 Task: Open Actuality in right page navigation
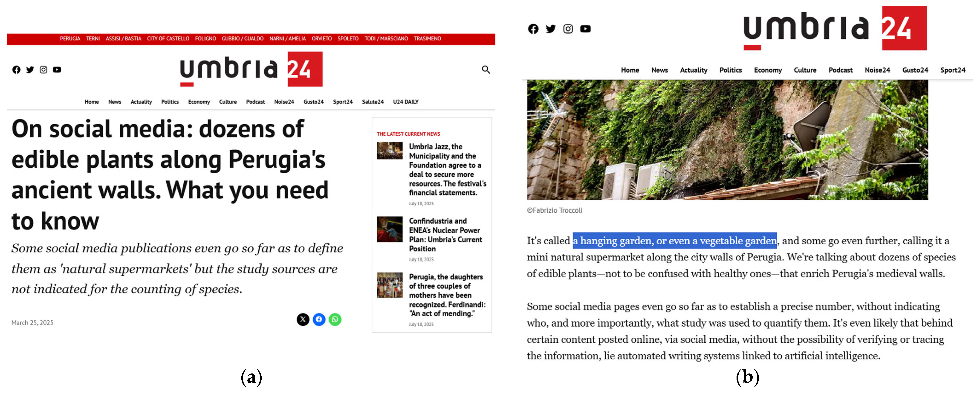694,70
